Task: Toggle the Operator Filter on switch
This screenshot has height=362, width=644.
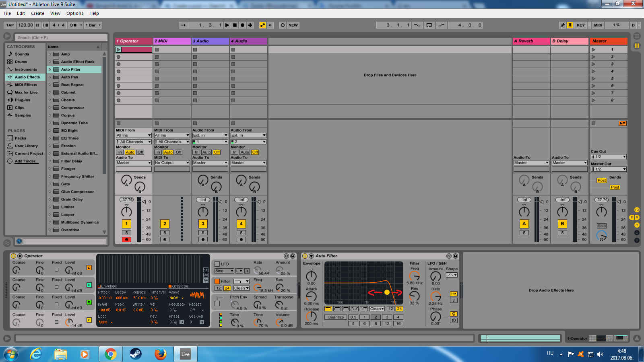Action: [x=217, y=282]
